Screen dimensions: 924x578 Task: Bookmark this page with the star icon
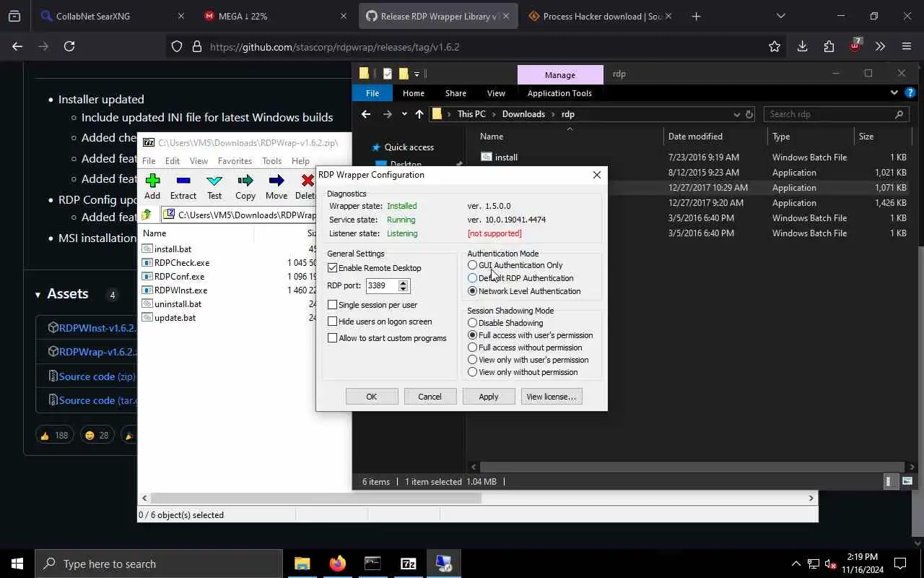[775, 46]
